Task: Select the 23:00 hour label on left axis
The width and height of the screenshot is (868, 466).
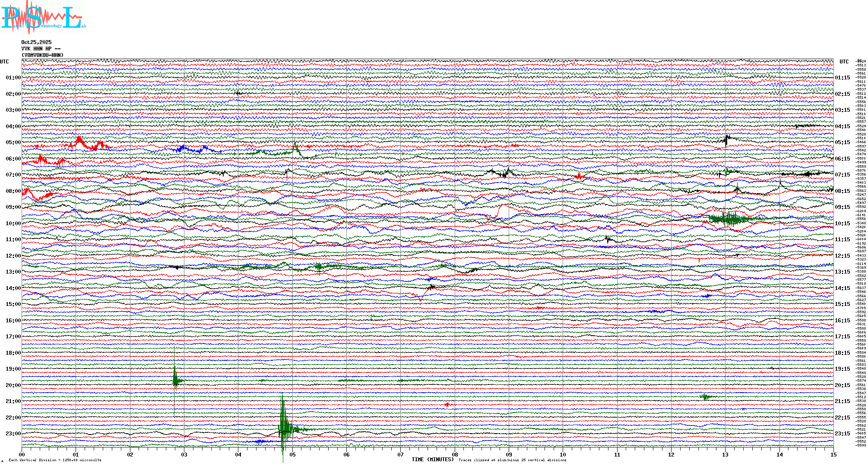Action: pos(13,434)
